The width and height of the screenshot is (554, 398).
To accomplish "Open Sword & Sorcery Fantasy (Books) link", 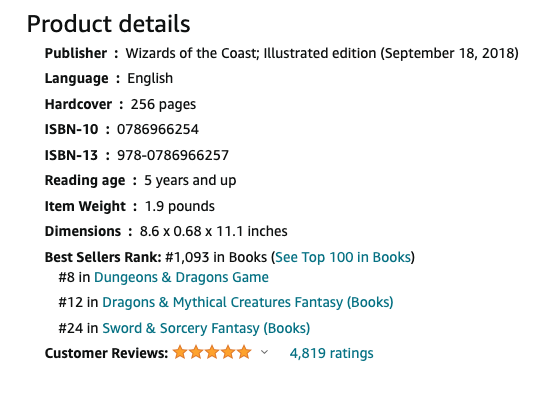I will point(206,328).
